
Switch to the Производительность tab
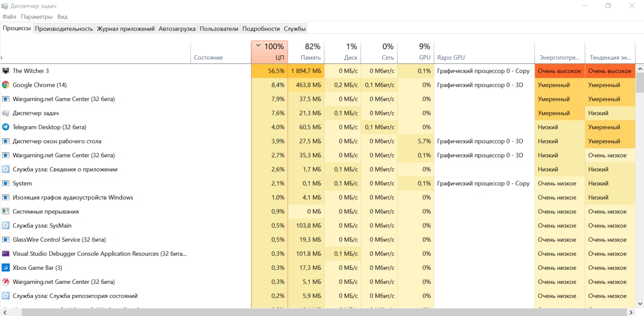64,29
